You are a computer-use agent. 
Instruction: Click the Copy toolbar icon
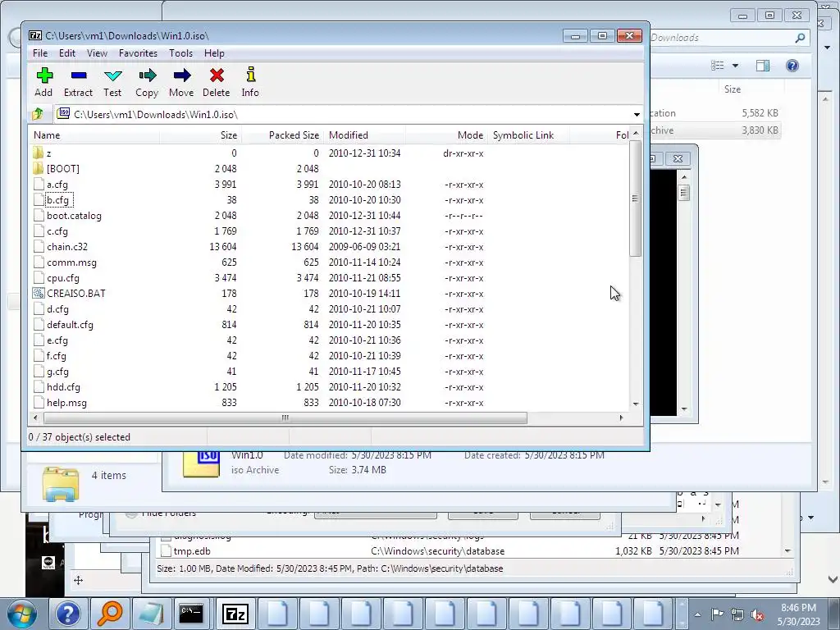click(147, 75)
